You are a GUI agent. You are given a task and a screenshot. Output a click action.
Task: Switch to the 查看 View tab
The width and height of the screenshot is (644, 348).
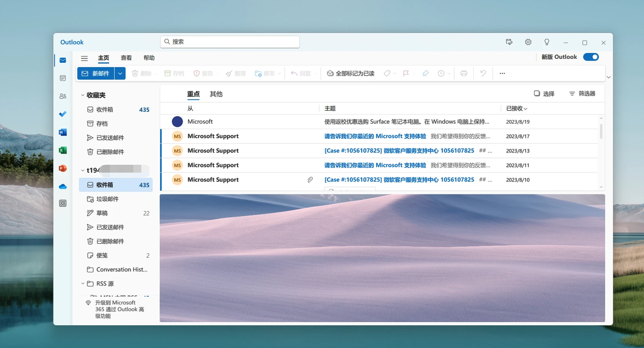[x=126, y=58]
